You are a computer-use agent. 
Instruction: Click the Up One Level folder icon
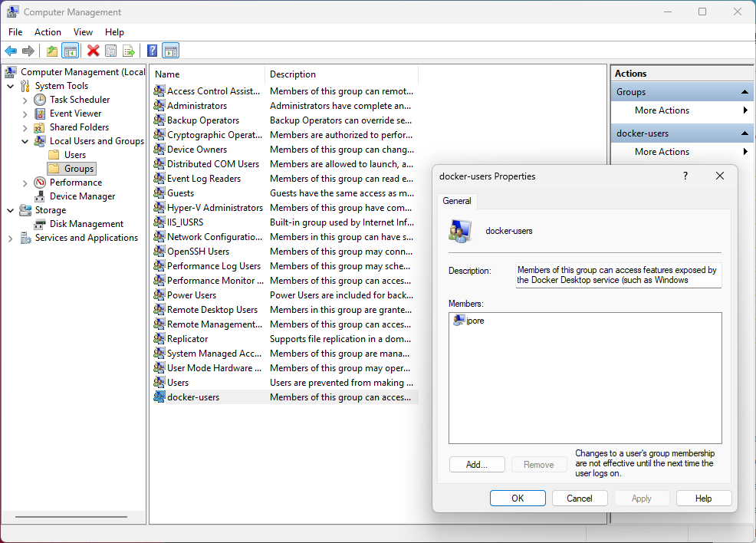point(51,51)
